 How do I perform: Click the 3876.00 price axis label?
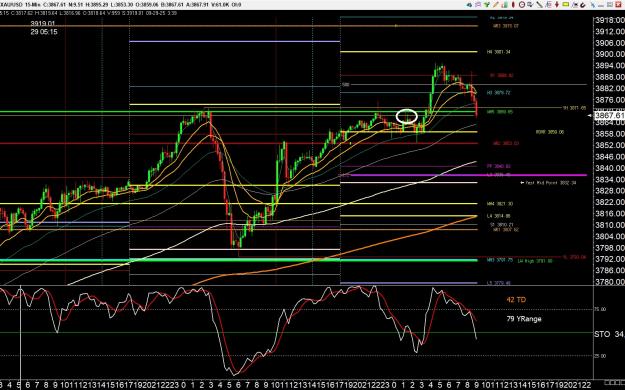tap(609, 100)
